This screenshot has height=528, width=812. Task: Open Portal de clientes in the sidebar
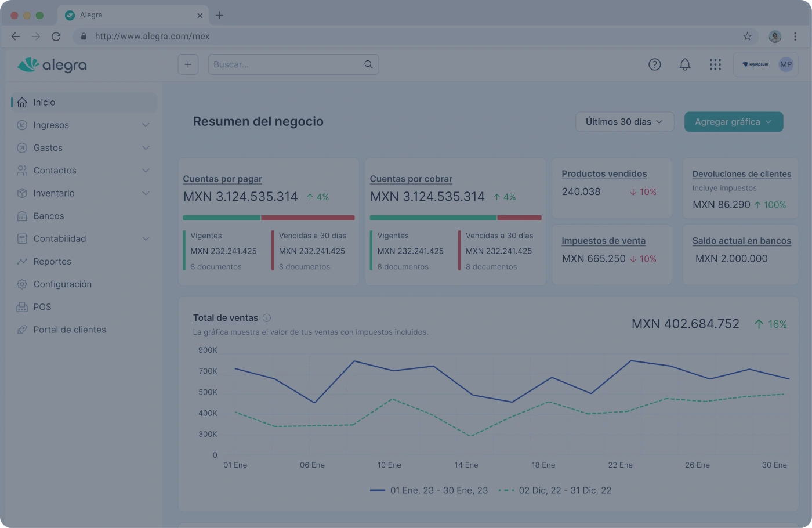click(x=70, y=330)
